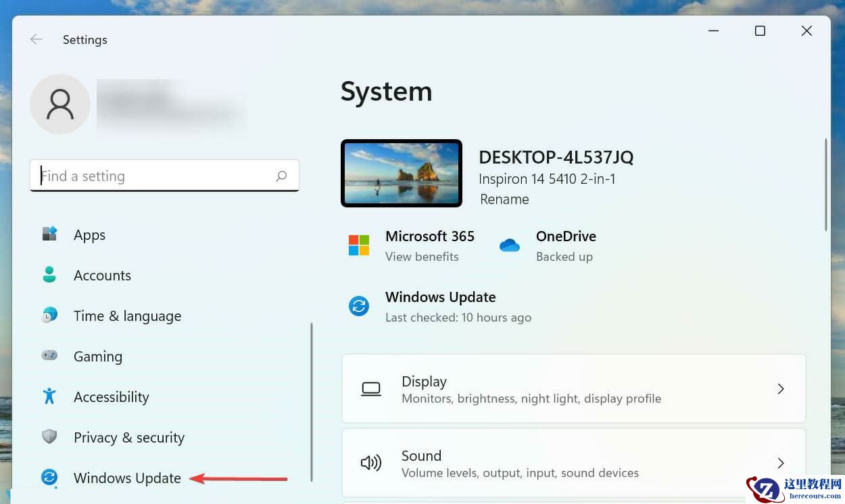Expand the Display settings chevron
The height and width of the screenshot is (504, 845).
click(781, 388)
